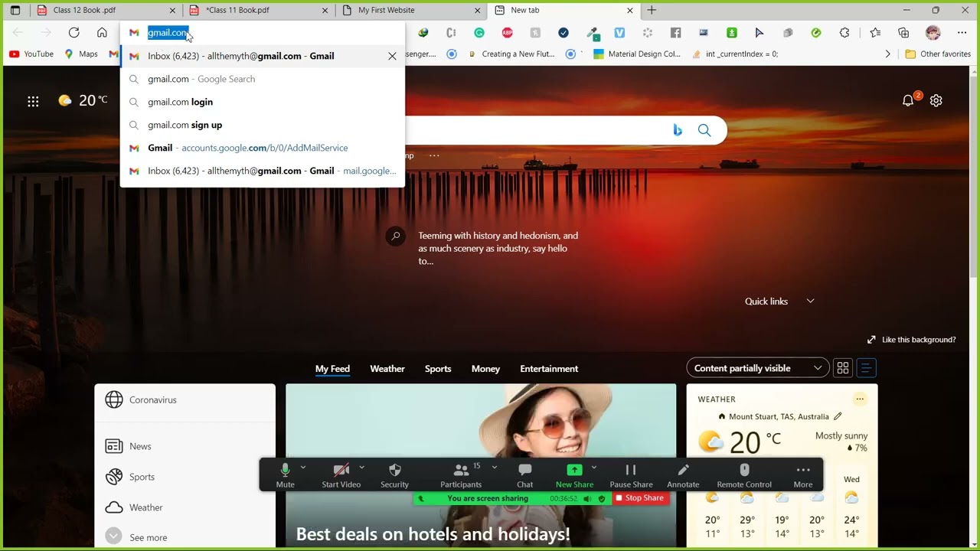Switch to Class 11 Book.pdf tab
980x551 pixels.
259,11
